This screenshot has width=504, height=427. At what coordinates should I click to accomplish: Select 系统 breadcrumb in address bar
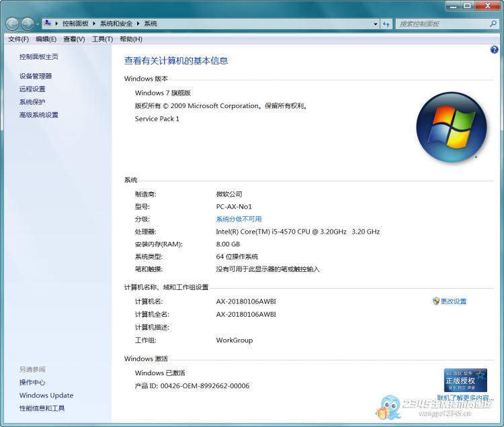tap(151, 23)
